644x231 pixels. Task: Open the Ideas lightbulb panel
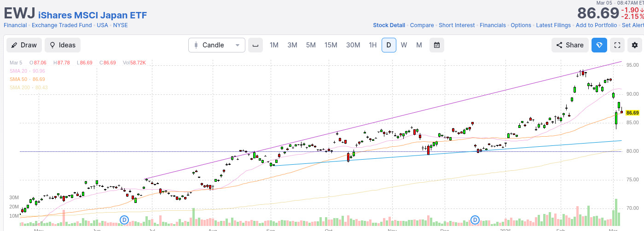[x=63, y=45]
